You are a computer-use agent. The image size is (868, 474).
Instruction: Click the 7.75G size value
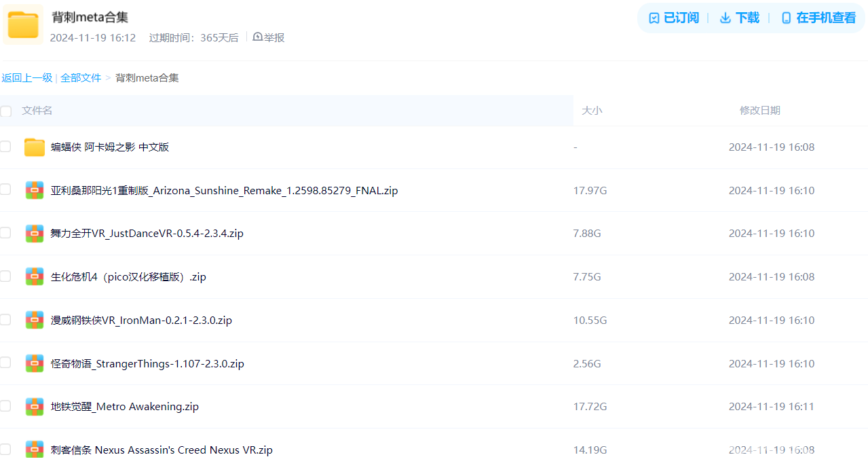pos(587,277)
